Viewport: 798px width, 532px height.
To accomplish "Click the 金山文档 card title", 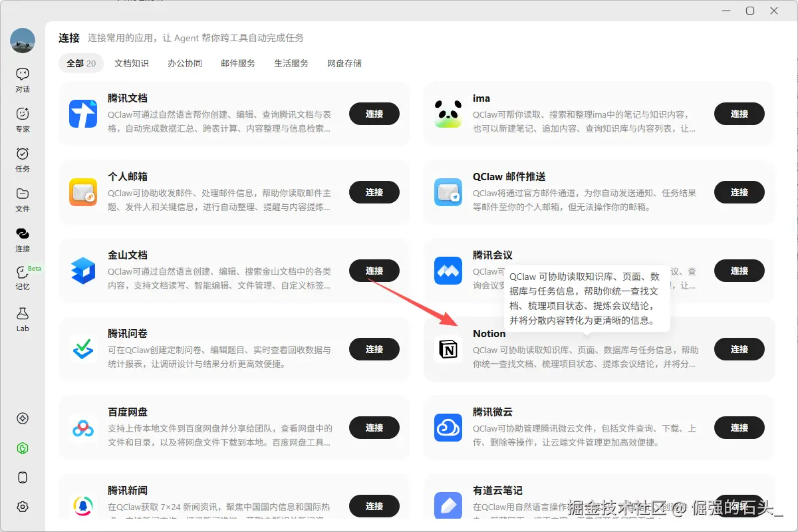I will (x=128, y=255).
